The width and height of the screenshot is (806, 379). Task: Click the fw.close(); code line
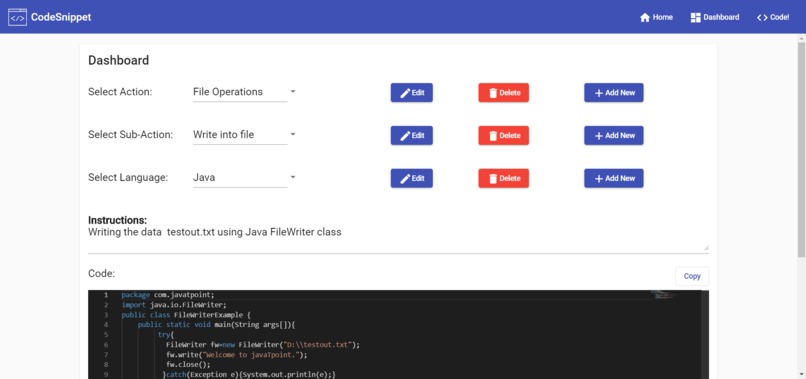pos(188,364)
